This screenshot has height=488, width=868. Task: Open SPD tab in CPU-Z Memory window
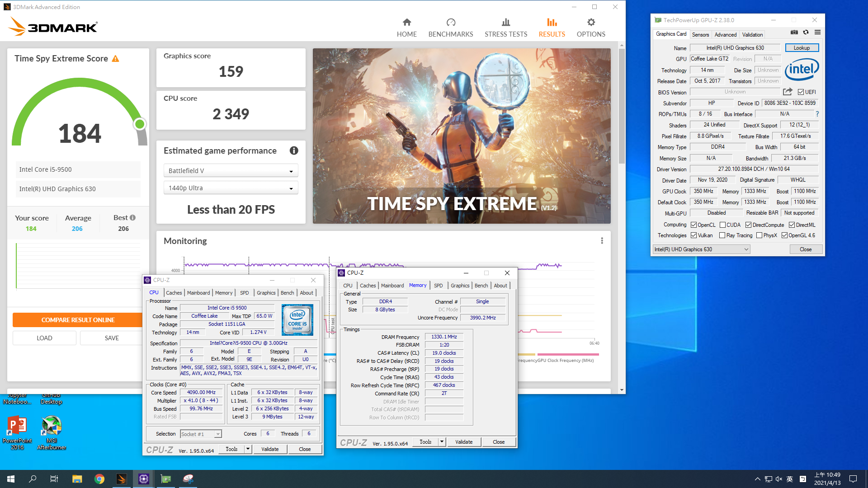click(438, 286)
